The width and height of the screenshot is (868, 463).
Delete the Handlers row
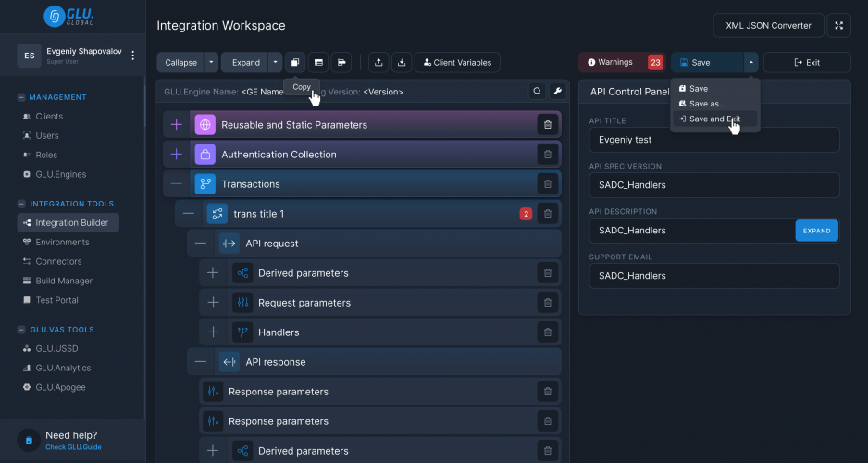coord(548,332)
